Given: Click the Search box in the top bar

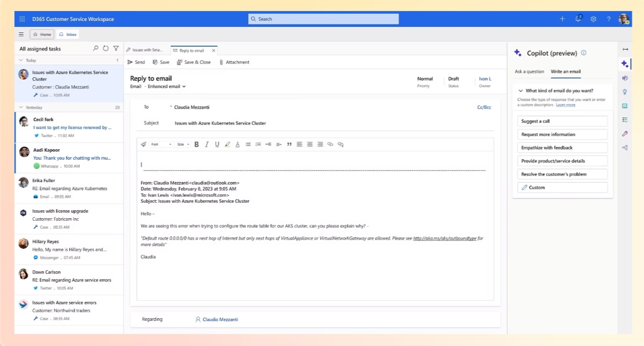Looking at the screenshot, I should click(323, 19).
